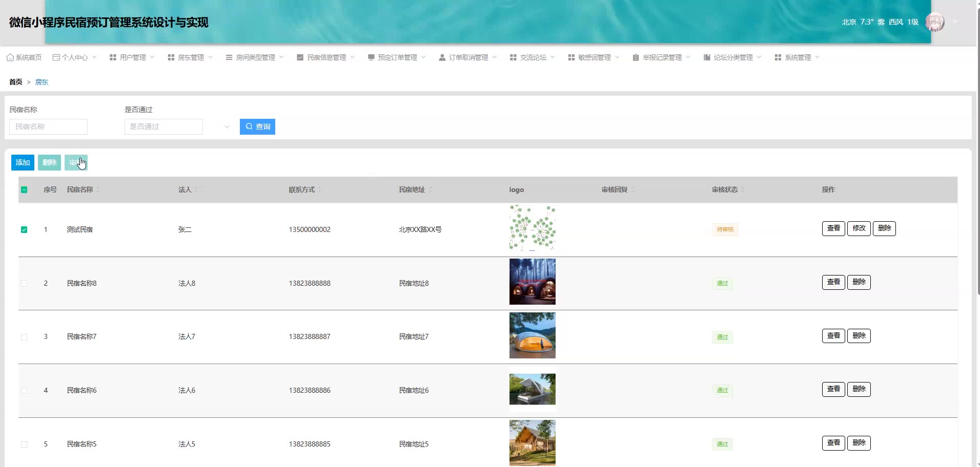Uncheck the checkbox for 测试民宿 row

pyautogui.click(x=24, y=229)
